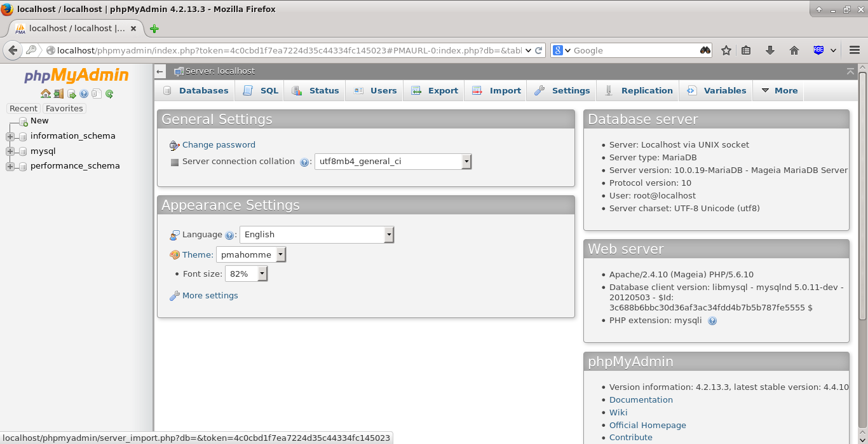Open the Official Homepage link
Viewport: 868px width, 444px height.
(x=648, y=426)
